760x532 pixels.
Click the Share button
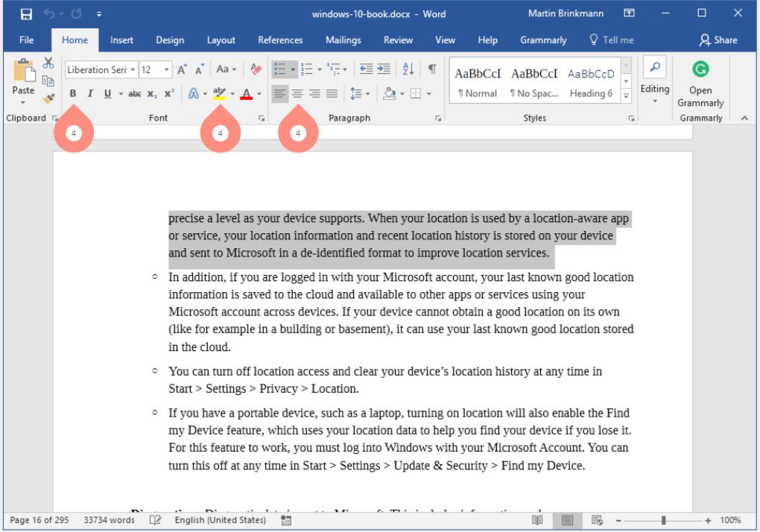click(x=718, y=40)
